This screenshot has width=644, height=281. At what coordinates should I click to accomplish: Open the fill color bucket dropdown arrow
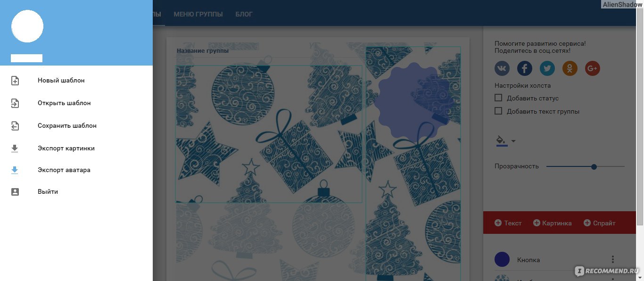pyautogui.click(x=513, y=141)
